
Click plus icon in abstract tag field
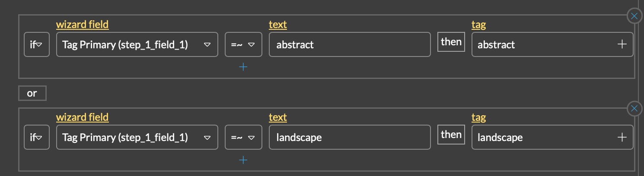(x=622, y=44)
